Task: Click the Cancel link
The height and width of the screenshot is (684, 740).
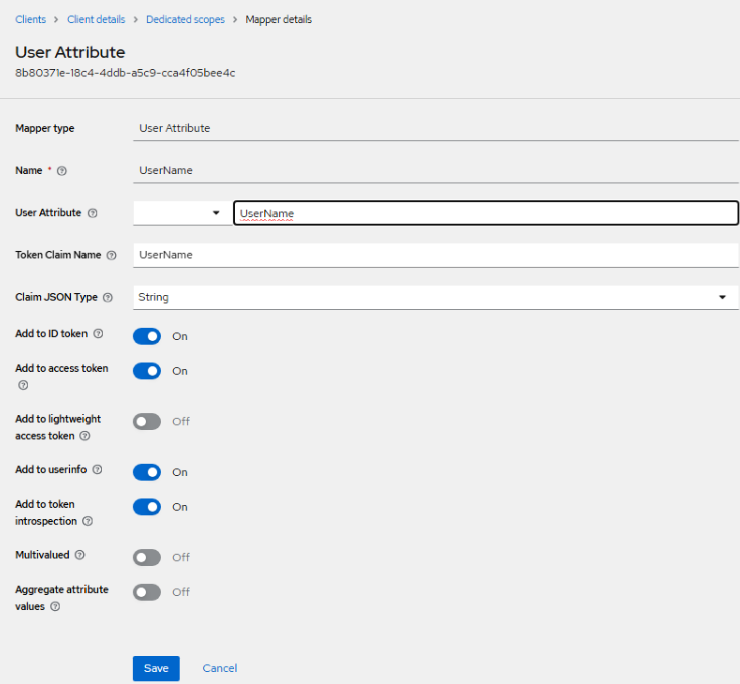Action: point(220,668)
